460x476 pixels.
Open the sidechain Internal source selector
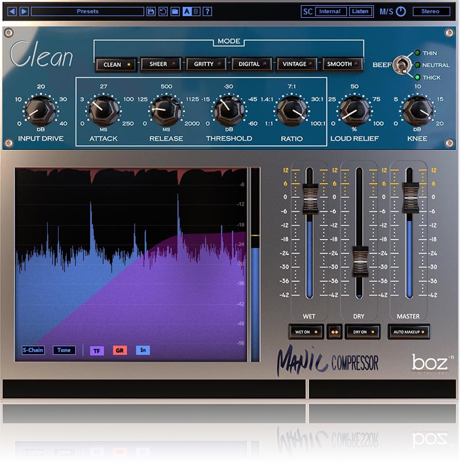331,11
